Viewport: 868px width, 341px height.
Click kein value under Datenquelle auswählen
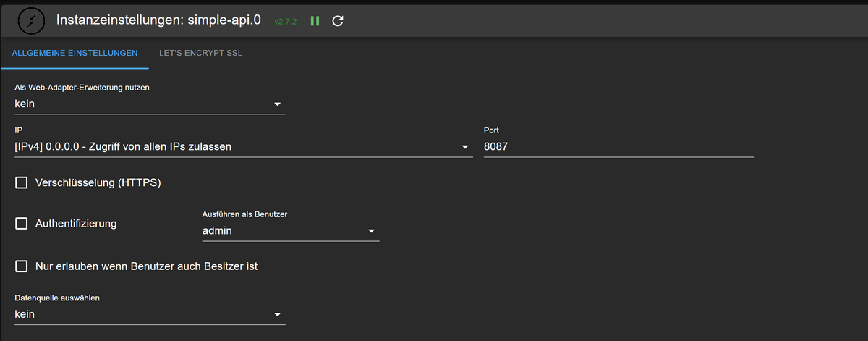click(25, 314)
